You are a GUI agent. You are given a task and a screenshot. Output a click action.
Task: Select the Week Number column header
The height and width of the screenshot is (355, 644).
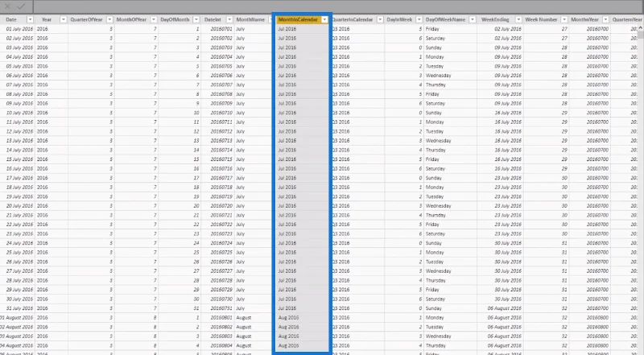(x=541, y=19)
